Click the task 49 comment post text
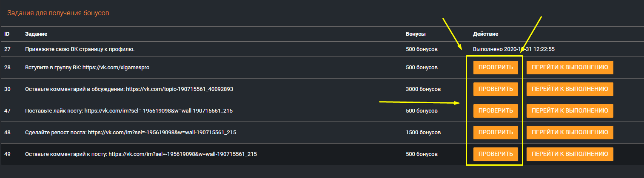 pyautogui.click(x=141, y=154)
